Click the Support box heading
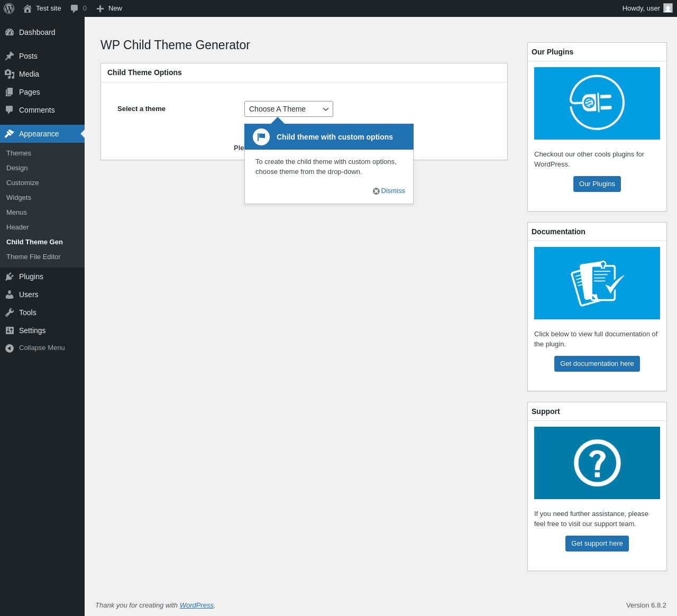 [546, 411]
